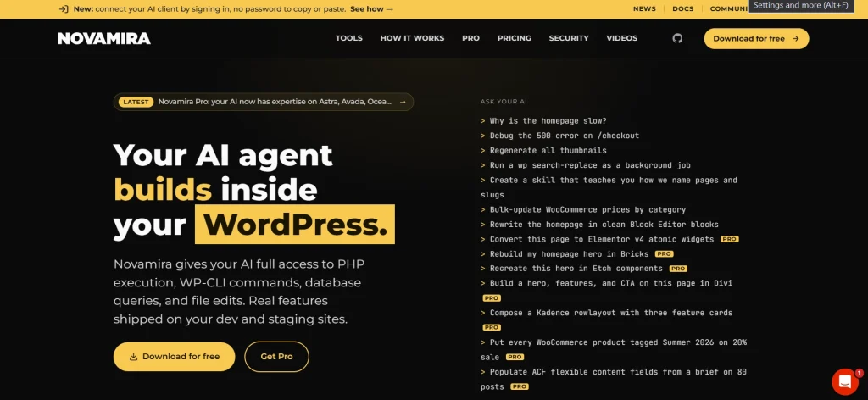
Task: Navigate to PRICING
Action: (x=514, y=38)
